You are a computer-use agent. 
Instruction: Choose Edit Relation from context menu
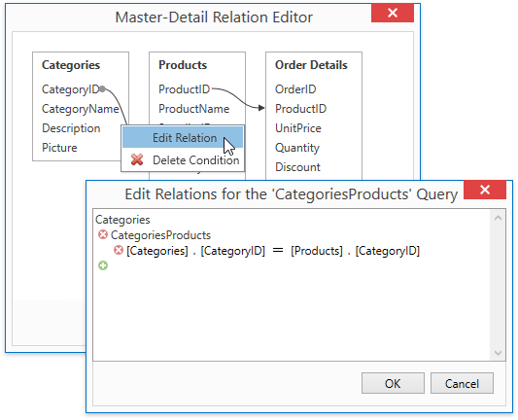tap(183, 138)
